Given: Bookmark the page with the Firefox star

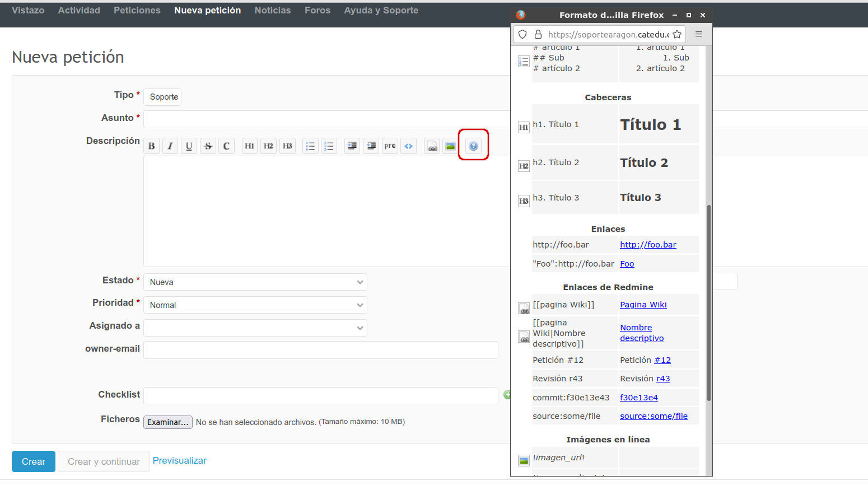Looking at the screenshot, I should coord(677,34).
